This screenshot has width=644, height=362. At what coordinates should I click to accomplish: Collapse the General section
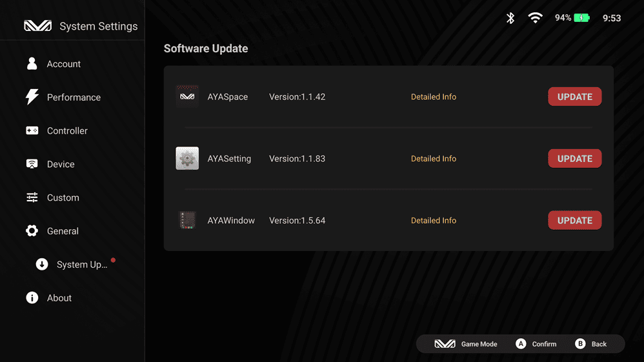point(63,231)
